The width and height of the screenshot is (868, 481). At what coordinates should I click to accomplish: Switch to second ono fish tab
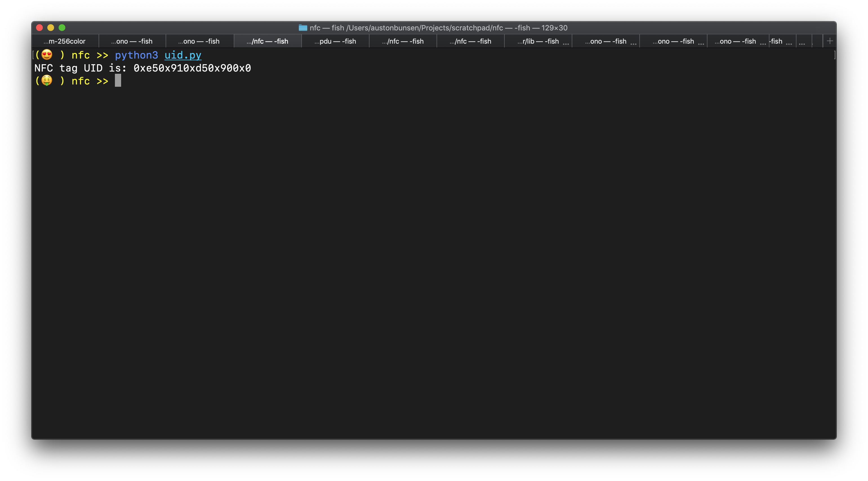(x=199, y=41)
